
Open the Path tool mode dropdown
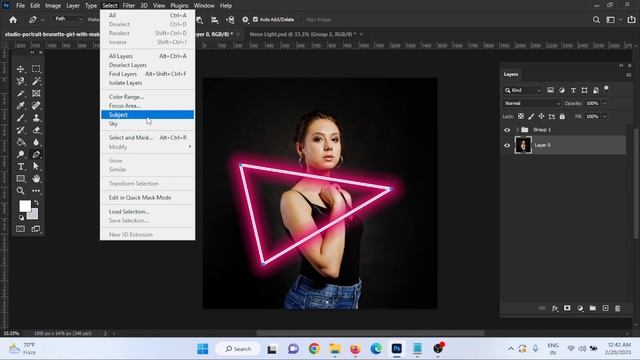(x=69, y=19)
